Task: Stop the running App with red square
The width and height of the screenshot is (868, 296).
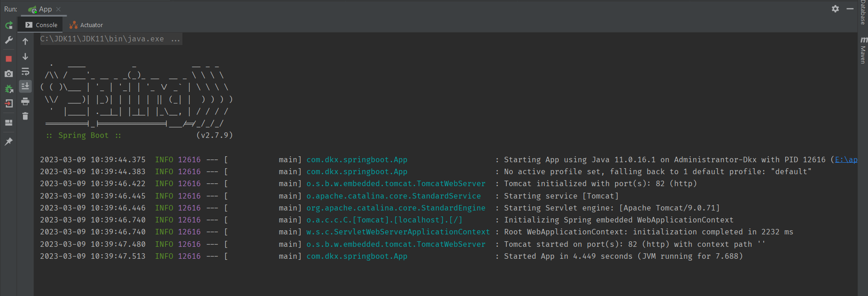Action: (x=9, y=59)
